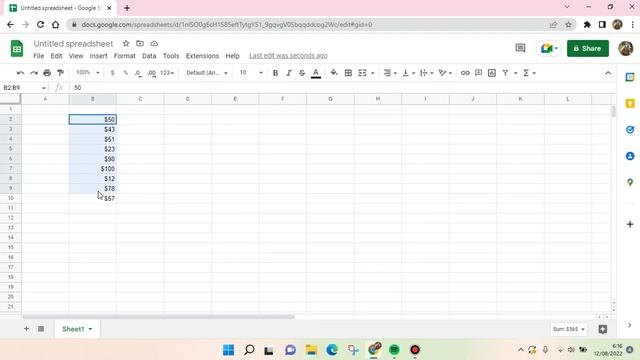Add a new sheet with plus button
Image resolution: width=640 pixels, height=360 pixels.
pos(26,329)
